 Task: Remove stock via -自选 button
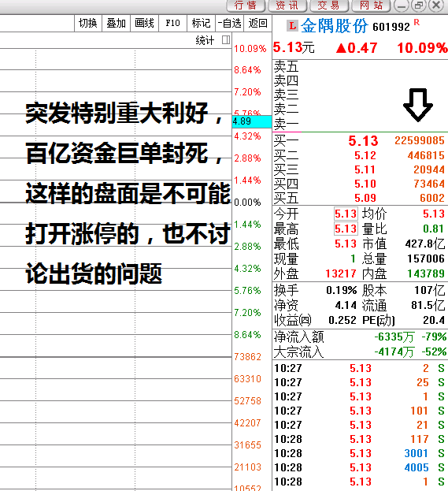[x=230, y=23]
